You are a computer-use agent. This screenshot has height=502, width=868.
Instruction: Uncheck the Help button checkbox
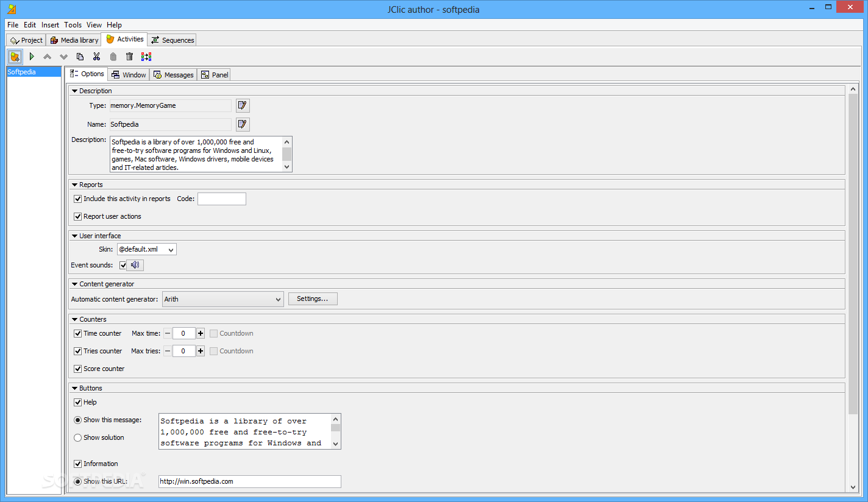(x=77, y=402)
